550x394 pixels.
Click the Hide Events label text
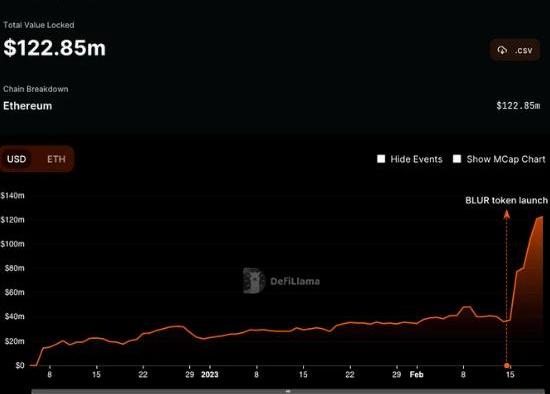[x=416, y=159]
